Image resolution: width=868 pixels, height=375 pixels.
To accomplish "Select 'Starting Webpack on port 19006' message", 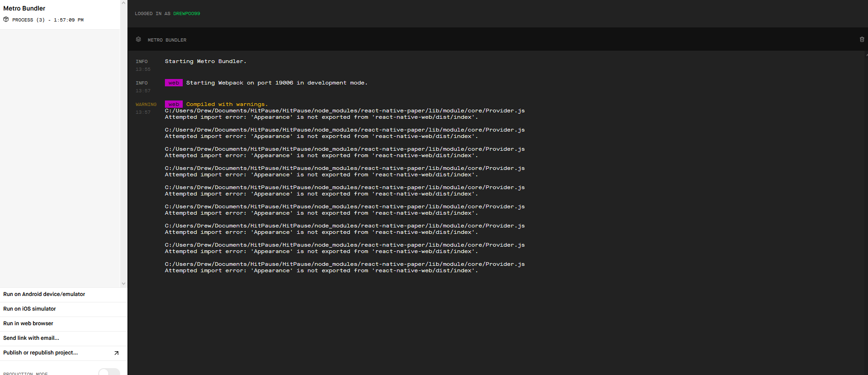I will [276, 83].
